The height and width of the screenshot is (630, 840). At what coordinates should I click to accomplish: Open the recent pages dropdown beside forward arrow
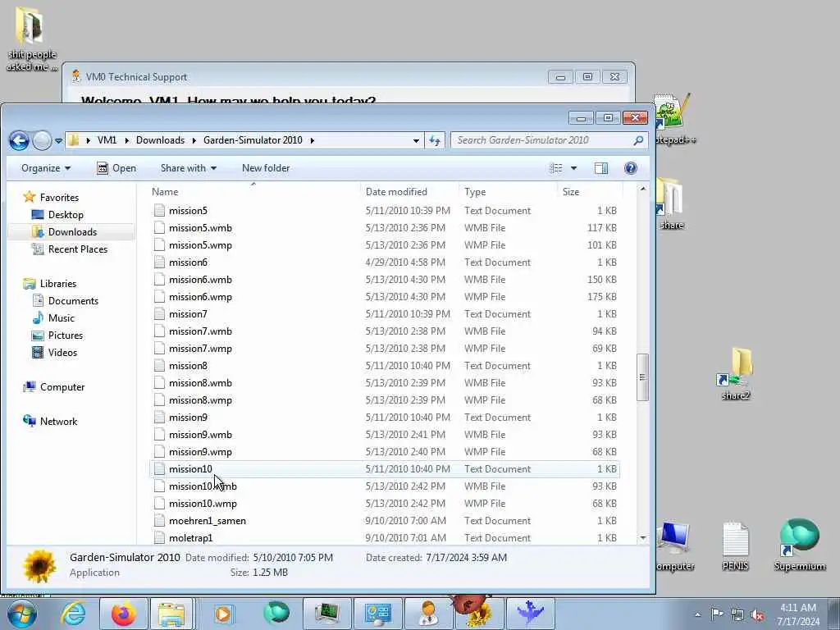[58, 141]
